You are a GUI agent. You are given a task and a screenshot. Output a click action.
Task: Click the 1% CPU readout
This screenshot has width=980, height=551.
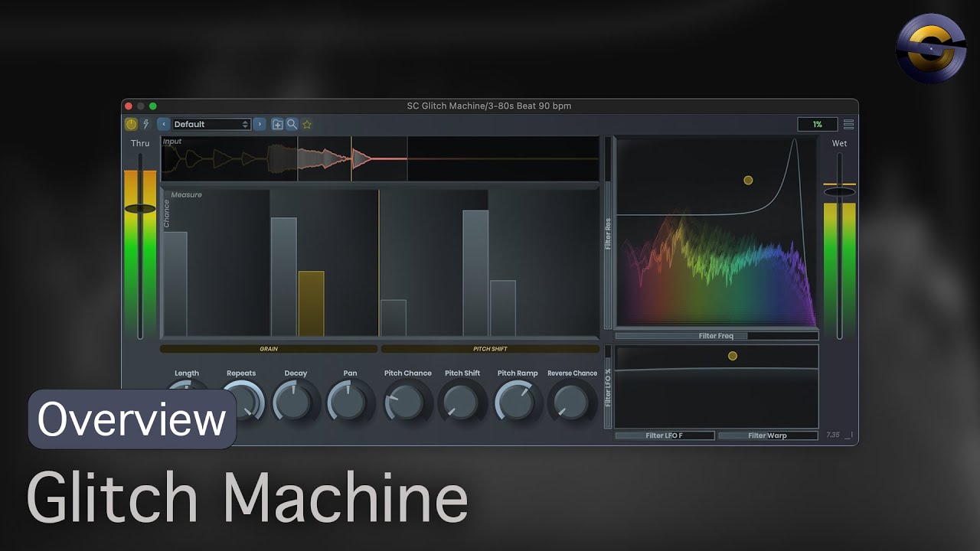817,124
